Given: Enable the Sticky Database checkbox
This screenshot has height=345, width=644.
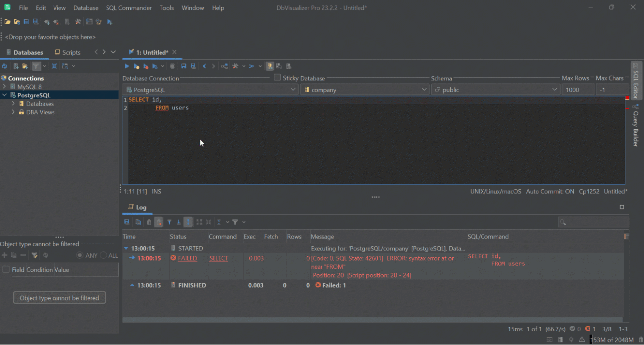Looking at the screenshot, I should (277, 77).
